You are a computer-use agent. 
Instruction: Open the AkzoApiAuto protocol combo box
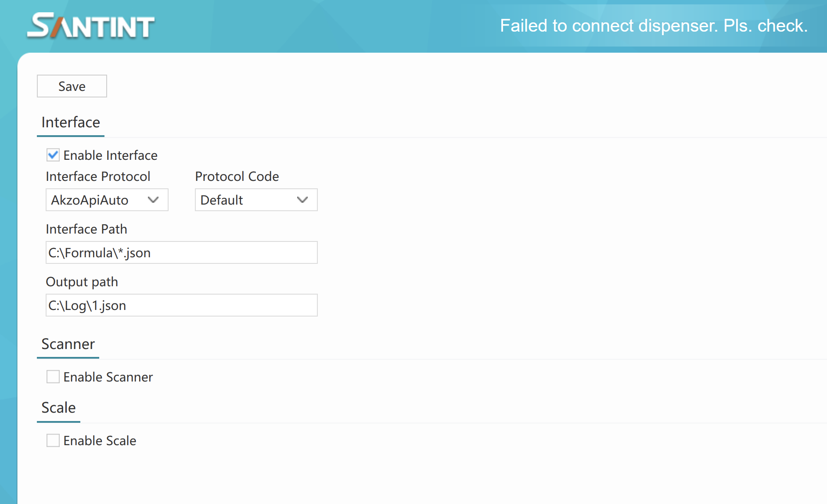[x=107, y=200]
